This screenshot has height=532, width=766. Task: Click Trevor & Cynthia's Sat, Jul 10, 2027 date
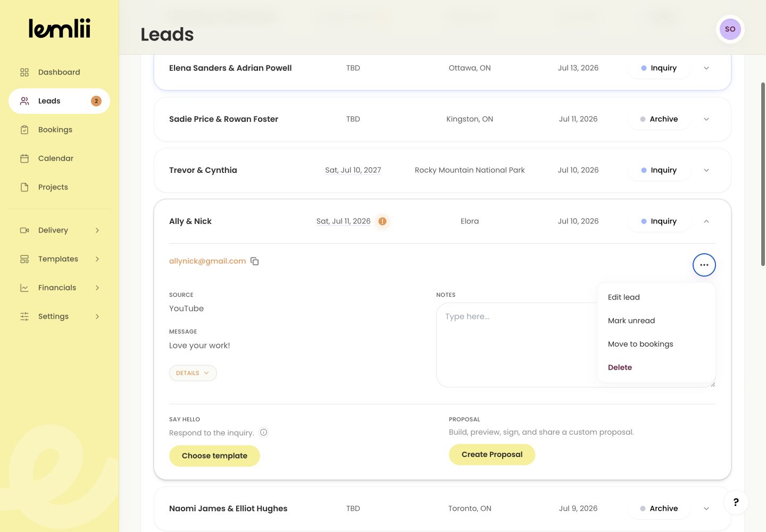(x=353, y=170)
